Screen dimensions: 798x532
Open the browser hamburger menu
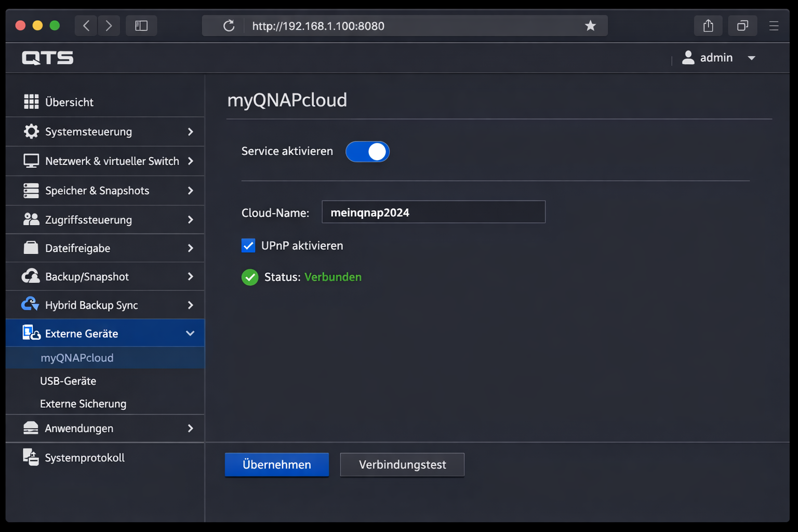(774, 25)
